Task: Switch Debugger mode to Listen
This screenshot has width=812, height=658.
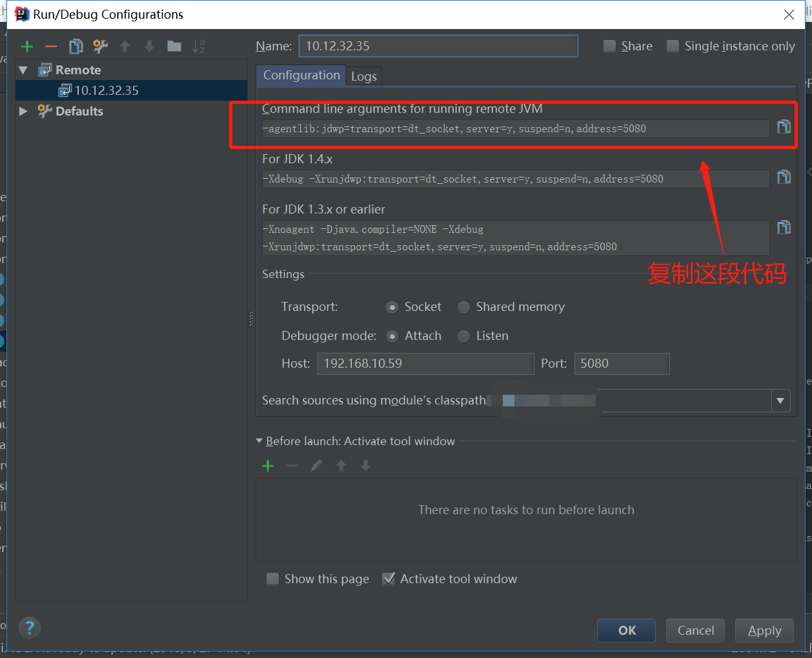Action: pyautogui.click(x=463, y=336)
